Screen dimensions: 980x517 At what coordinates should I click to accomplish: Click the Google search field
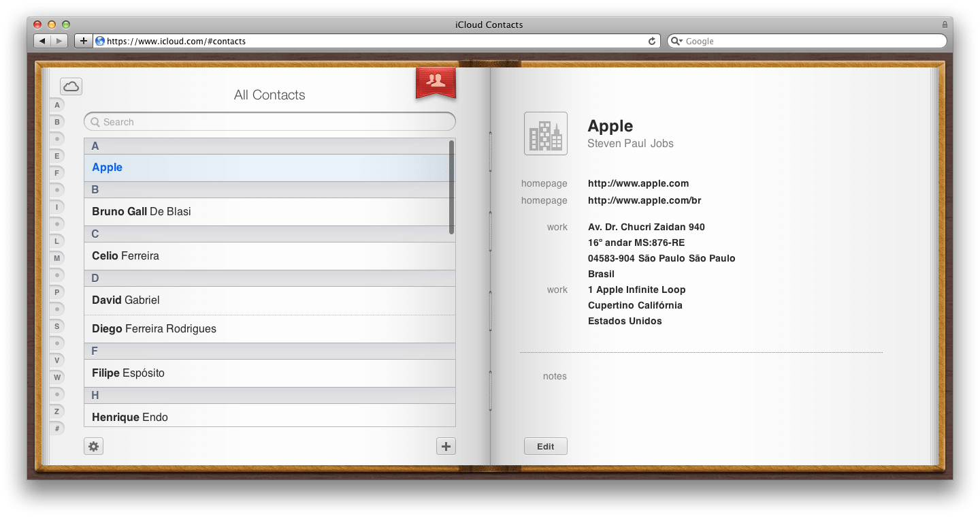(807, 41)
